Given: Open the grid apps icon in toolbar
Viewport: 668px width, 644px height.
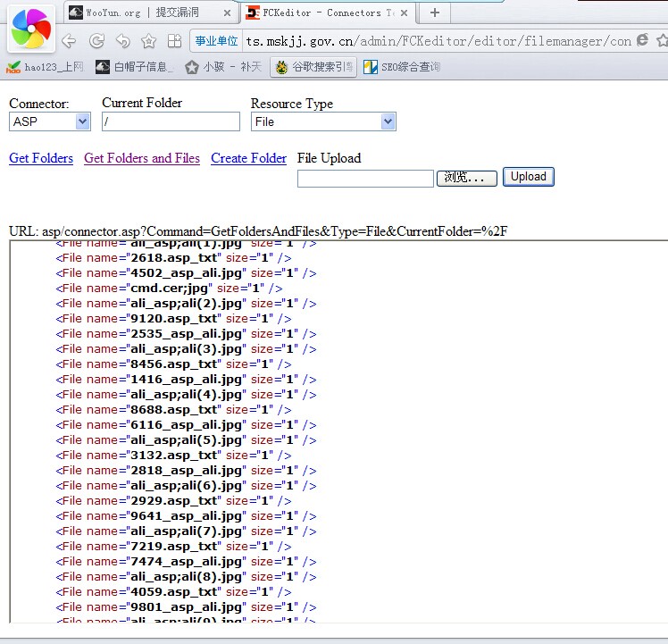Looking at the screenshot, I should [174, 41].
